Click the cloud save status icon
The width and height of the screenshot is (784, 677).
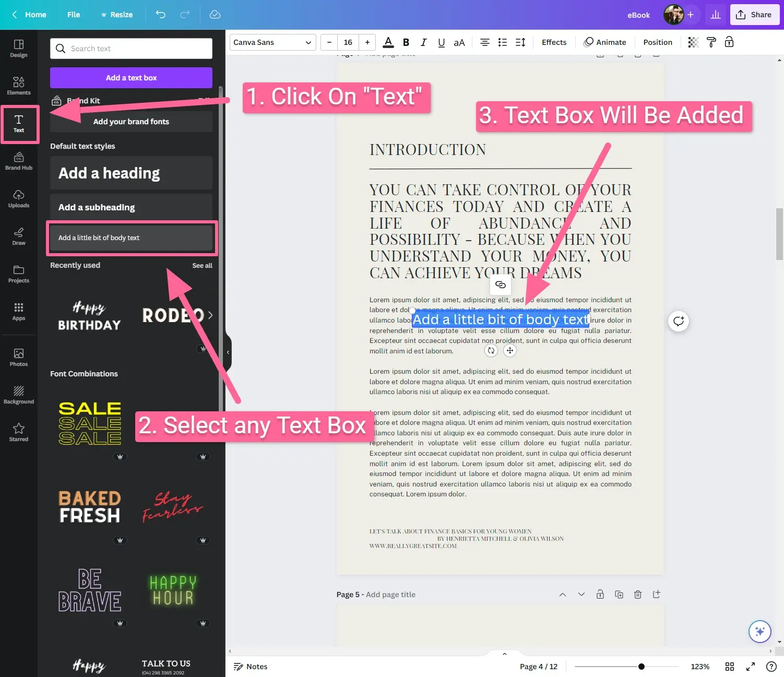click(215, 15)
